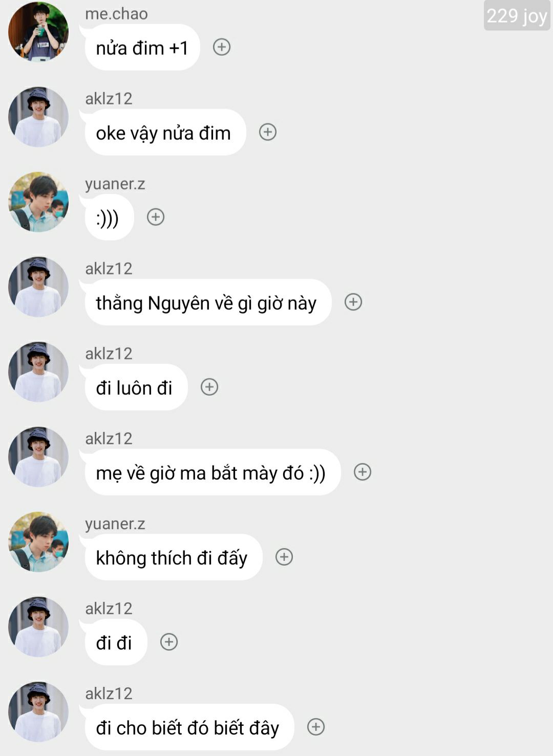Image resolution: width=553 pixels, height=756 pixels.
Task: Select the "thằng Nguyên về gì giờ này" bubble
Action: click(x=207, y=303)
